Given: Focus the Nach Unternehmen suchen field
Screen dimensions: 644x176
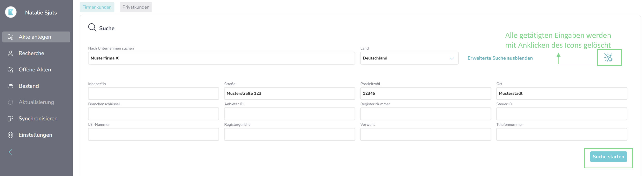Looking at the screenshot, I should [x=221, y=58].
